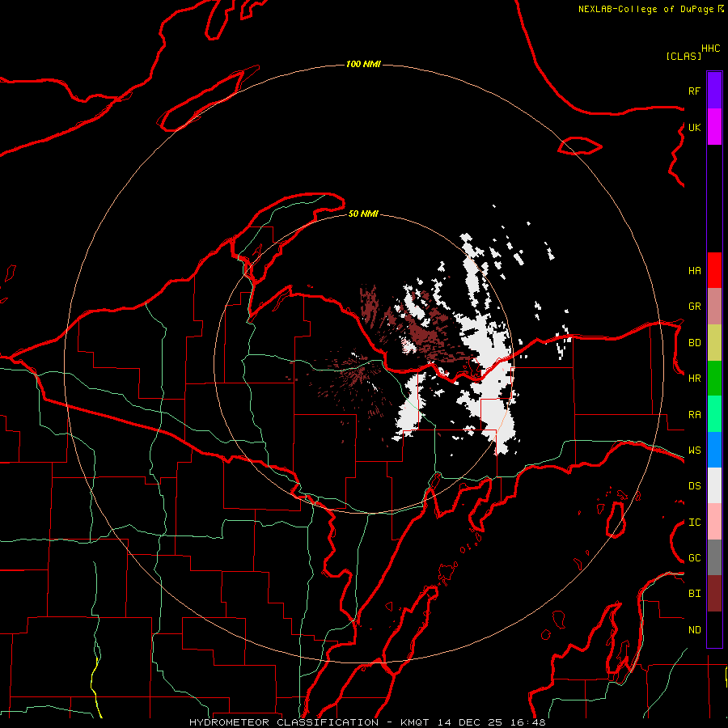Click the GR legend label
The width and height of the screenshot is (728, 728).
point(694,307)
